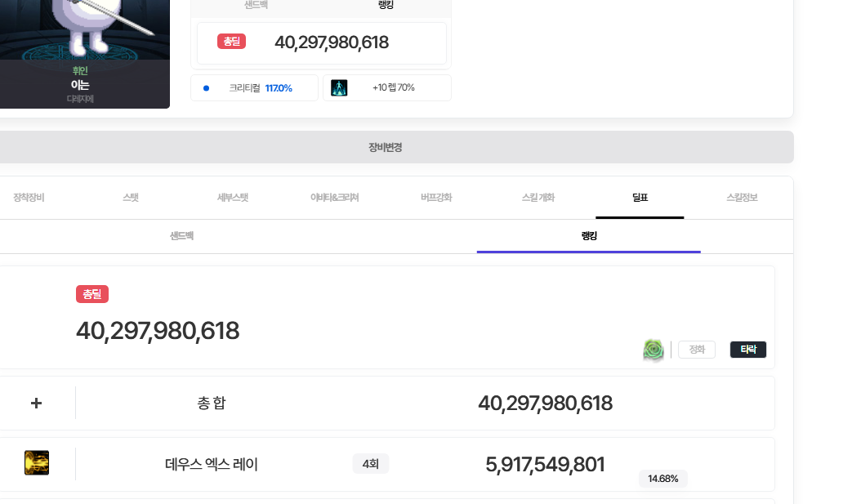852x504 pixels.
Task: Go to the 아바타&크리쳐 tab
Action: pyautogui.click(x=334, y=198)
